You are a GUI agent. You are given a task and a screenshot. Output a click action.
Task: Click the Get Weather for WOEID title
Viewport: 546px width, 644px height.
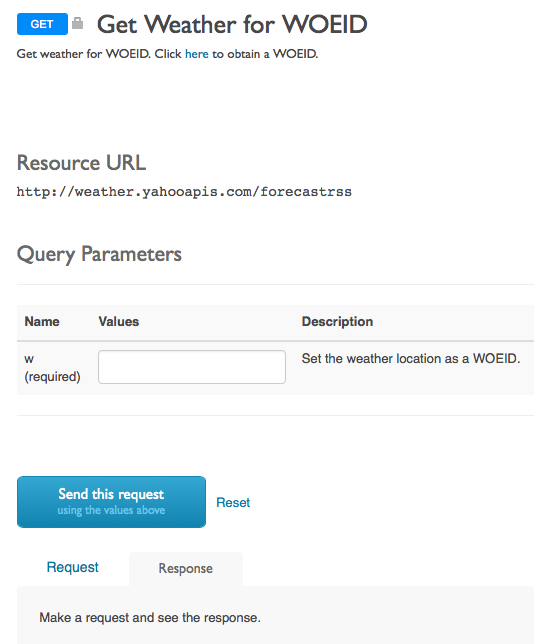[x=232, y=24]
